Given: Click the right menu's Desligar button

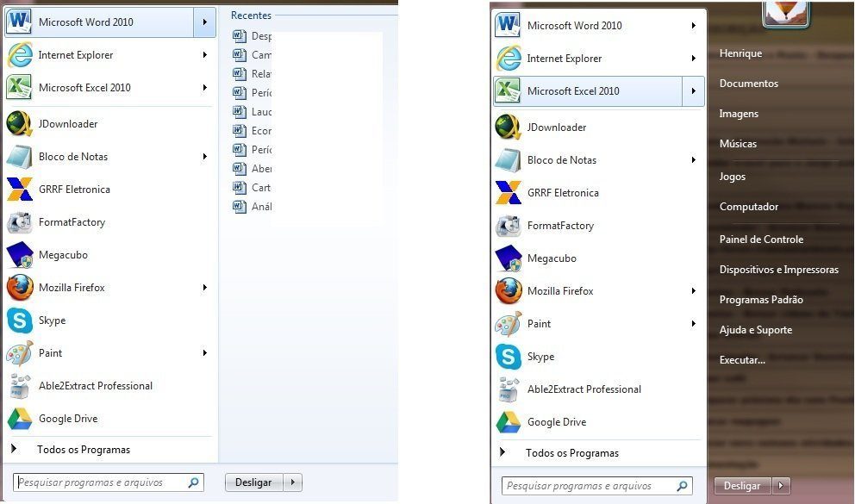Looking at the screenshot, I should pyautogui.click(x=742, y=485).
